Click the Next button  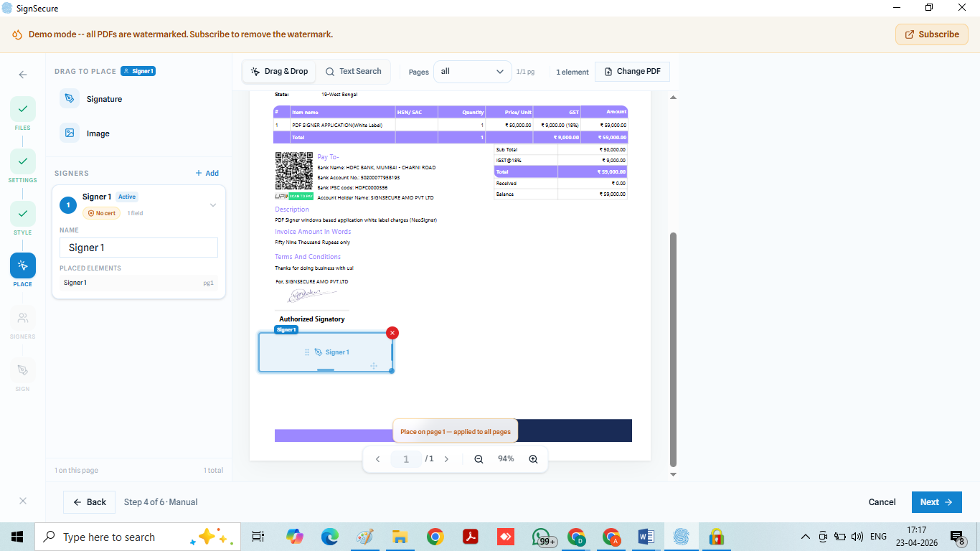pyautogui.click(x=936, y=502)
